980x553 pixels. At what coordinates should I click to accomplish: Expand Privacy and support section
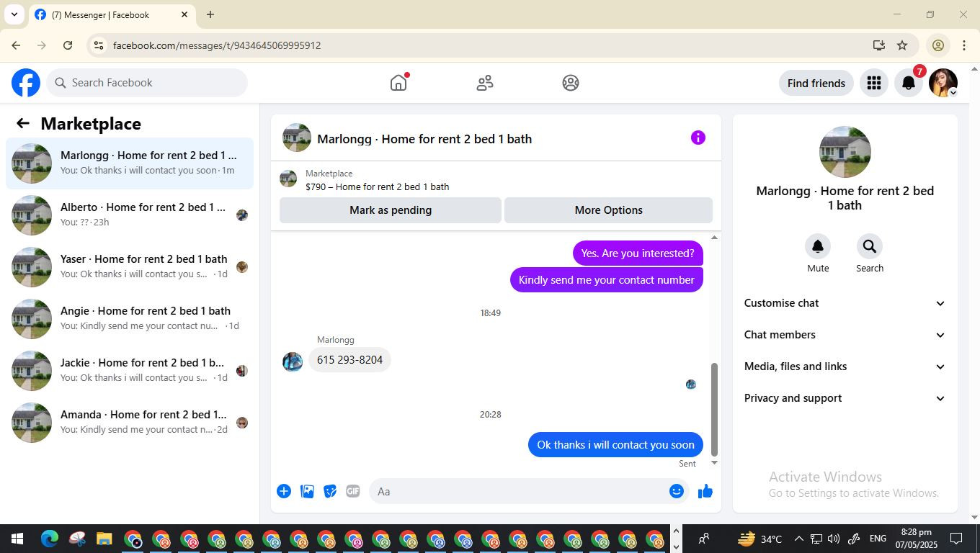coord(845,398)
